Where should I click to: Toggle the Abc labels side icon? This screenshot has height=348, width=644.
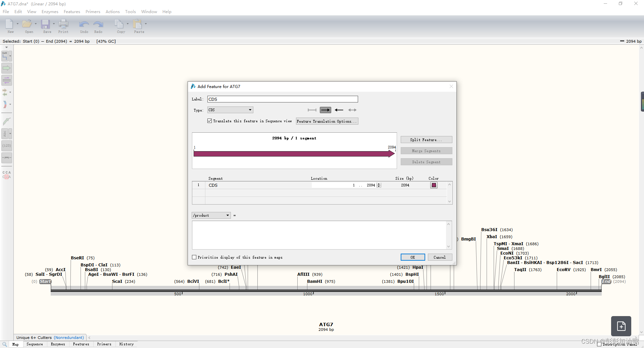tap(5, 134)
